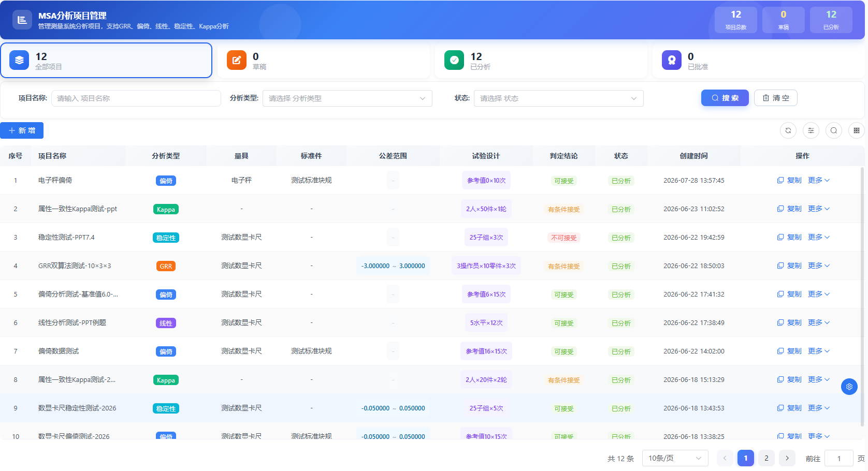868x471 pixels.
Task: Click the 3操作员×10零件×3次 design tag
Action: click(486, 266)
